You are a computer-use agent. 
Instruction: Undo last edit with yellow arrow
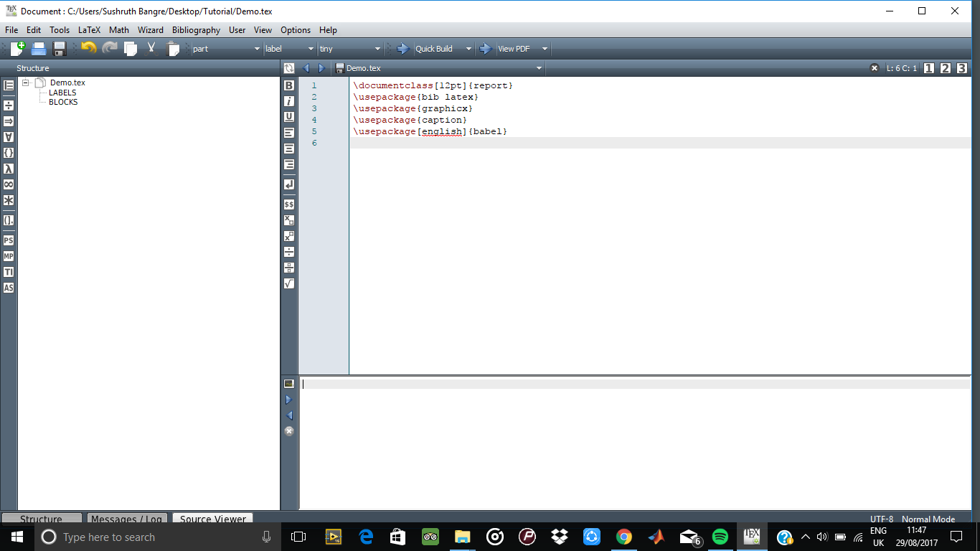(88, 49)
